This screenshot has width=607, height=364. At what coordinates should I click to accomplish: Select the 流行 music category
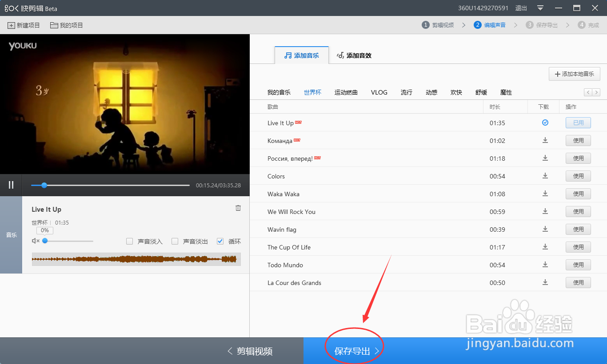[407, 92]
